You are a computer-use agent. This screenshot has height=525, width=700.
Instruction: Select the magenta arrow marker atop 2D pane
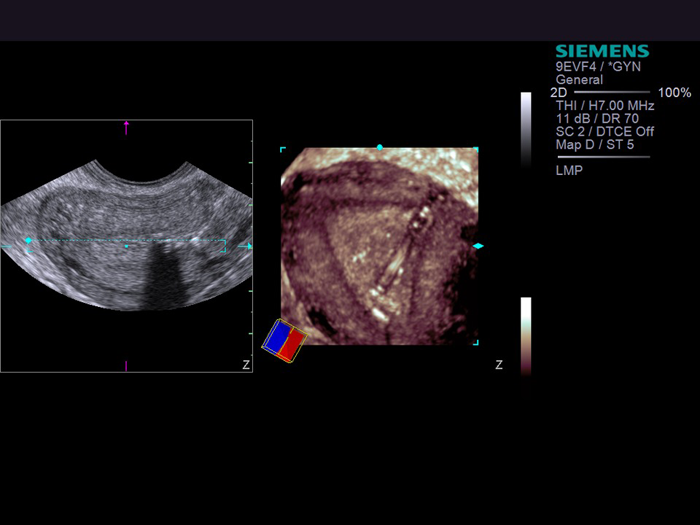click(x=126, y=128)
